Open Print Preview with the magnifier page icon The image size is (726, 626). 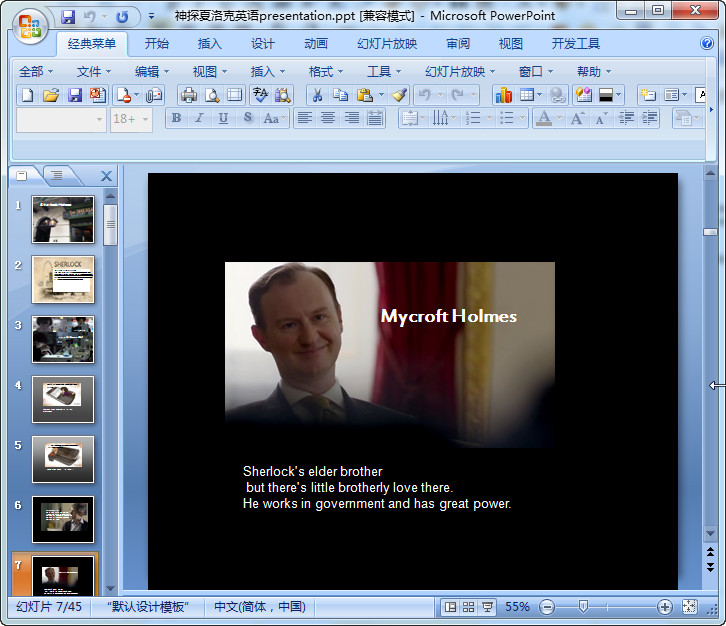tap(212, 95)
